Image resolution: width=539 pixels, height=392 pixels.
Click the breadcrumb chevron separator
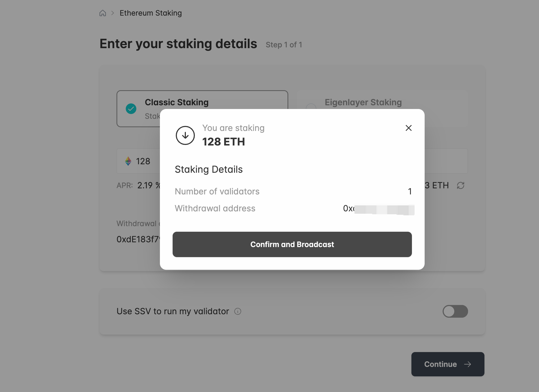click(113, 13)
